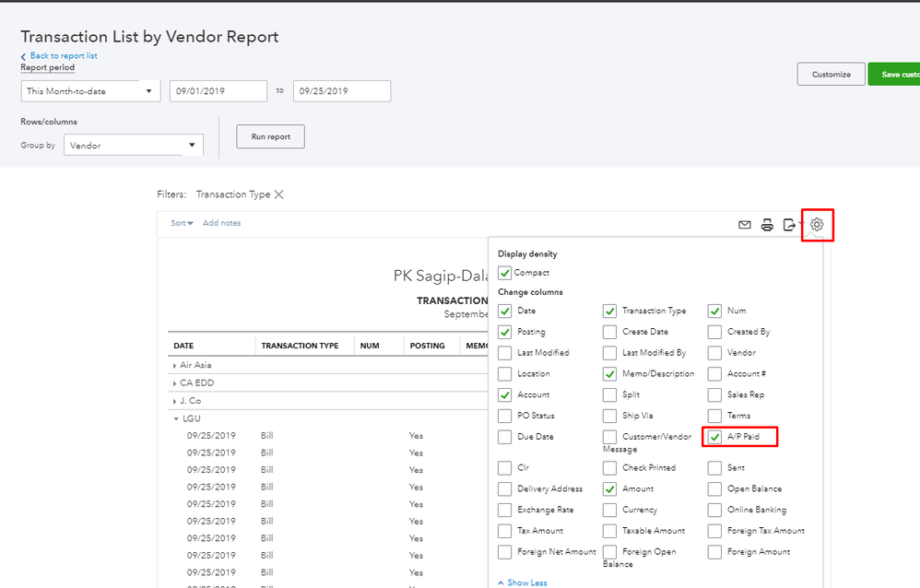The width and height of the screenshot is (920, 588).
Task: Click the gear settings icon
Action: [x=817, y=224]
